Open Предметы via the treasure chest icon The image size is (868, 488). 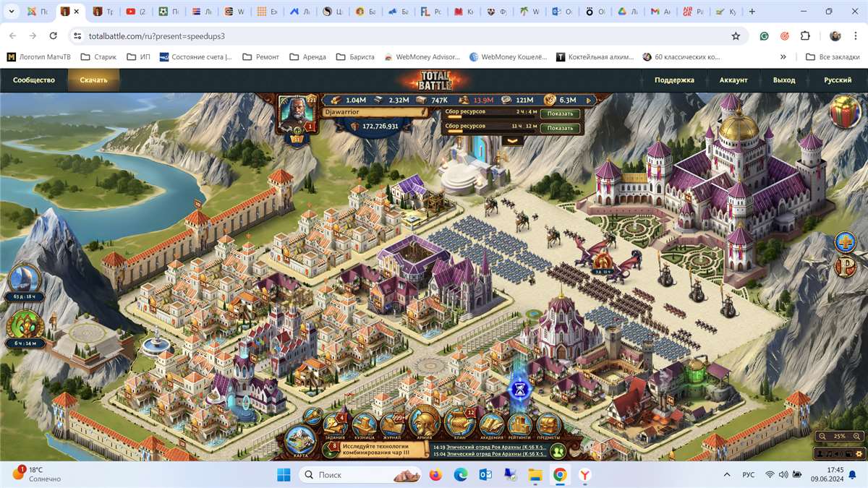click(x=548, y=425)
